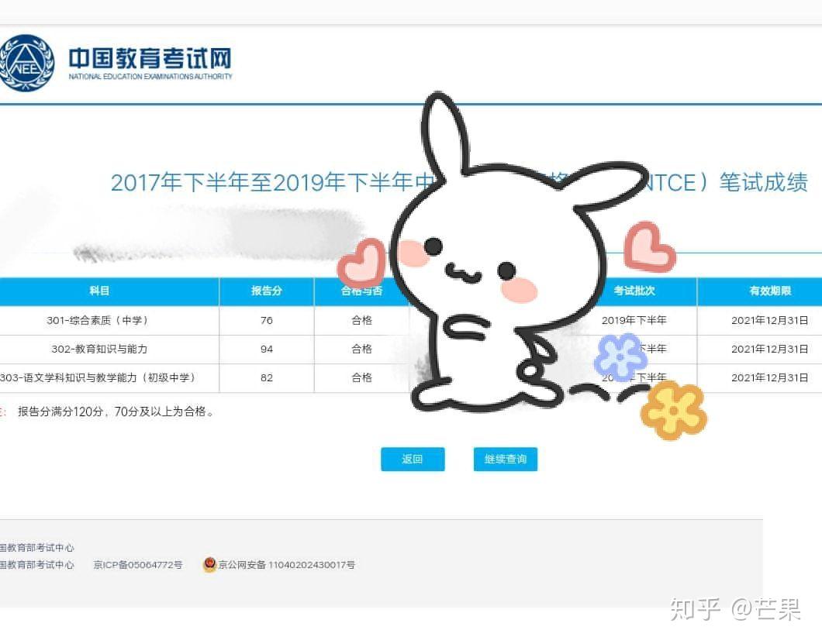822x644 pixels.
Task: Click the 有效期限 column header
Action: tap(770, 291)
